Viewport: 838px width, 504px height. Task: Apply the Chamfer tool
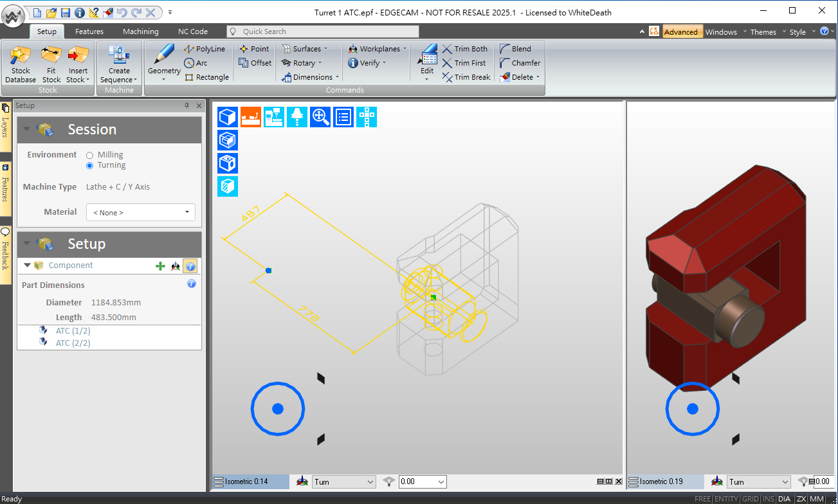520,63
